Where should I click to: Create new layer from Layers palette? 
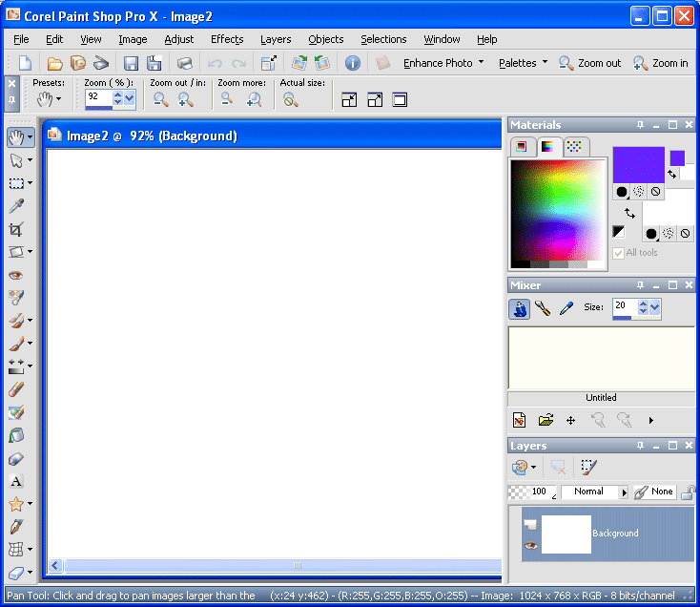519,468
